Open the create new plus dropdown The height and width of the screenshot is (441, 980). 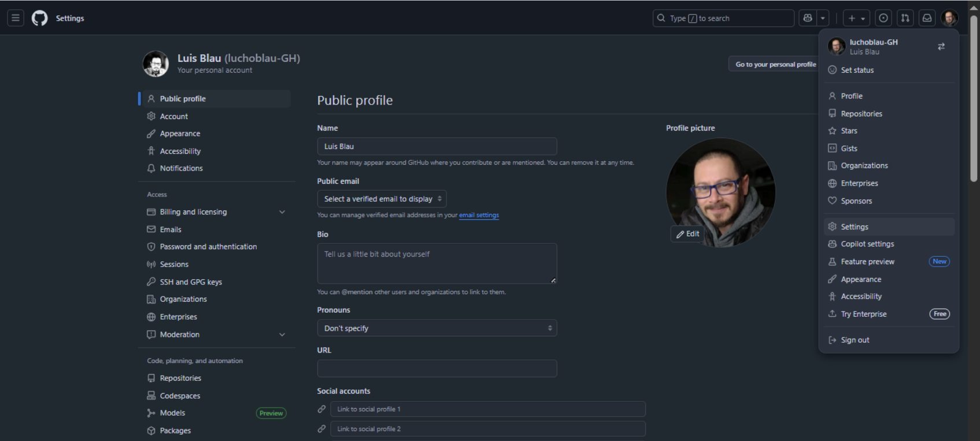click(856, 18)
